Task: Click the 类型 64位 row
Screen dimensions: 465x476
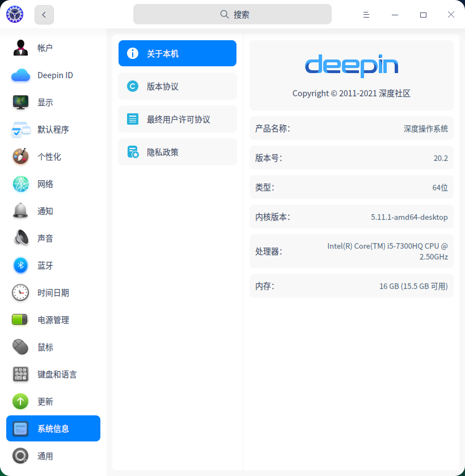Action: tap(352, 188)
